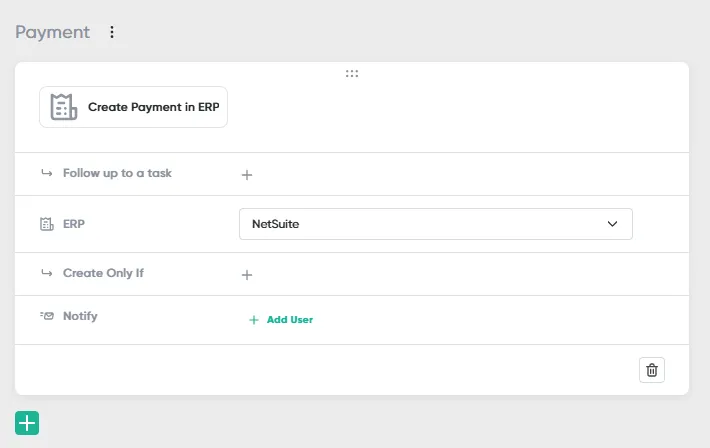Viewport: 710px width, 448px height.
Task: Click the Payment section title
Action: 53,32
